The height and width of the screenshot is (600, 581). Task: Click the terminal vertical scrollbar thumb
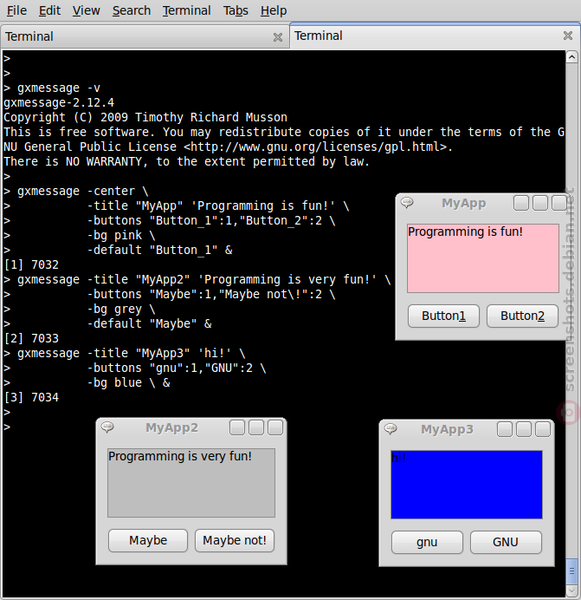point(571,571)
